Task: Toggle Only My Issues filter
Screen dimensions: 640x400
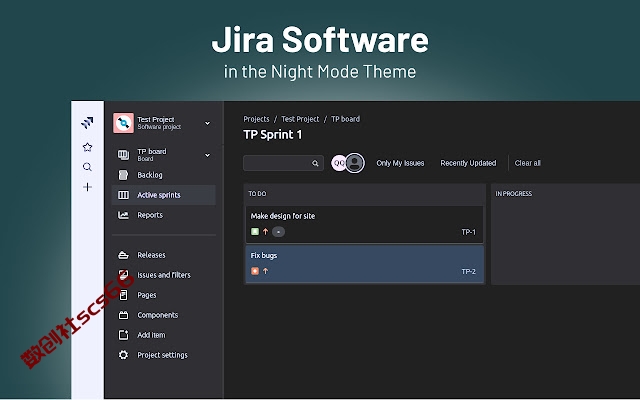Action: point(400,163)
